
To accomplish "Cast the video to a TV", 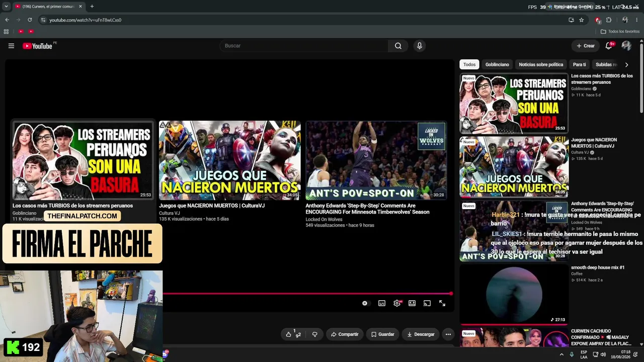I will tap(427, 303).
